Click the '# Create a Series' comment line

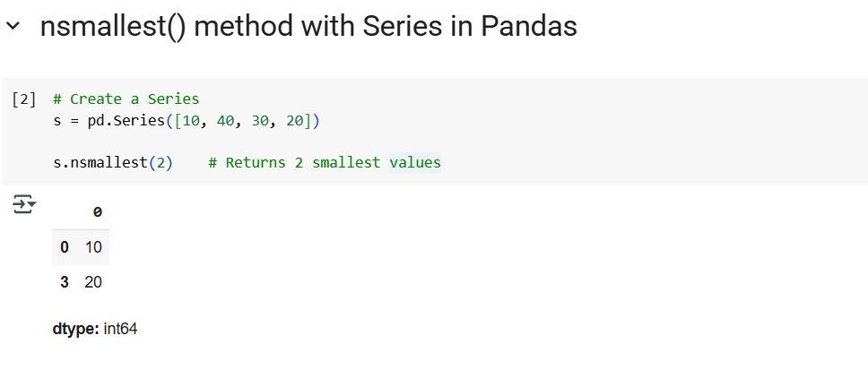[x=126, y=99]
